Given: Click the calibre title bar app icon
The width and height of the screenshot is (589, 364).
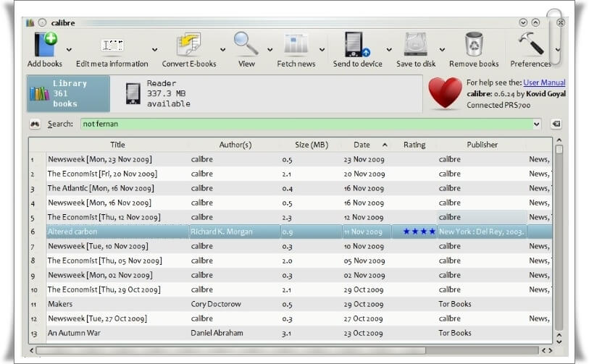Looking at the screenshot, I should pyautogui.click(x=30, y=23).
